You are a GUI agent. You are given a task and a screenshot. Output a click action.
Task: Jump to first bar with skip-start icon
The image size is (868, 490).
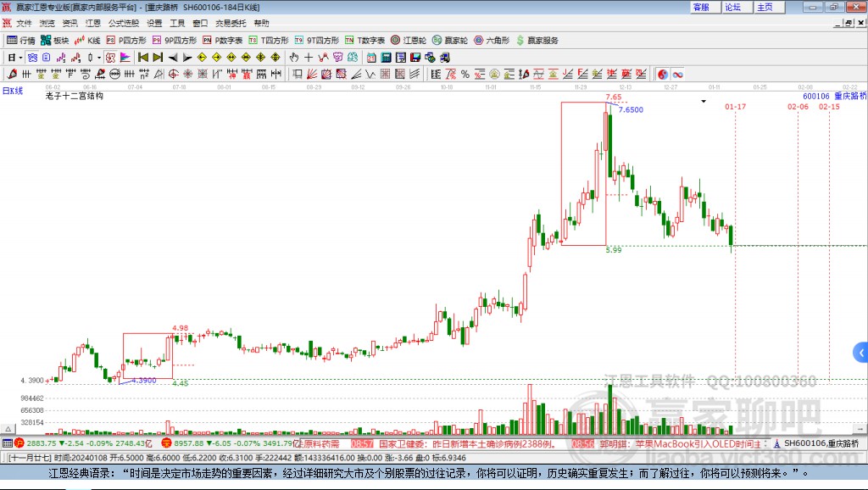(x=143, y=58)
